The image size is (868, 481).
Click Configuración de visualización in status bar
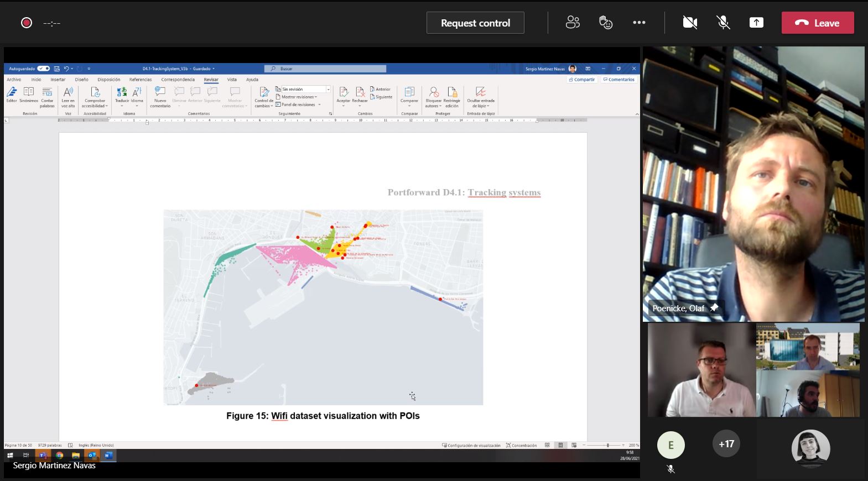pos(471,445)
